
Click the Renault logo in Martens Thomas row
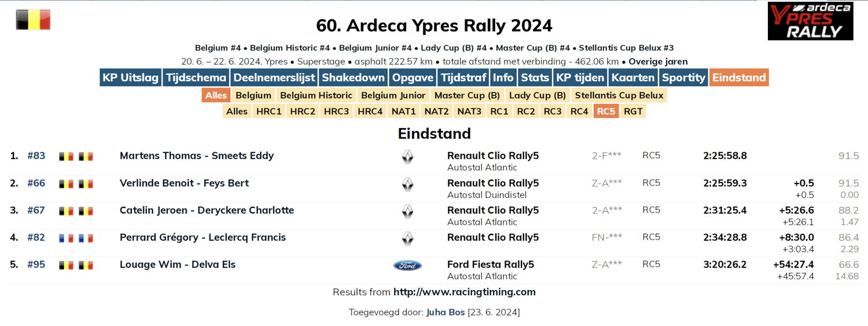[x=407, y=156]
